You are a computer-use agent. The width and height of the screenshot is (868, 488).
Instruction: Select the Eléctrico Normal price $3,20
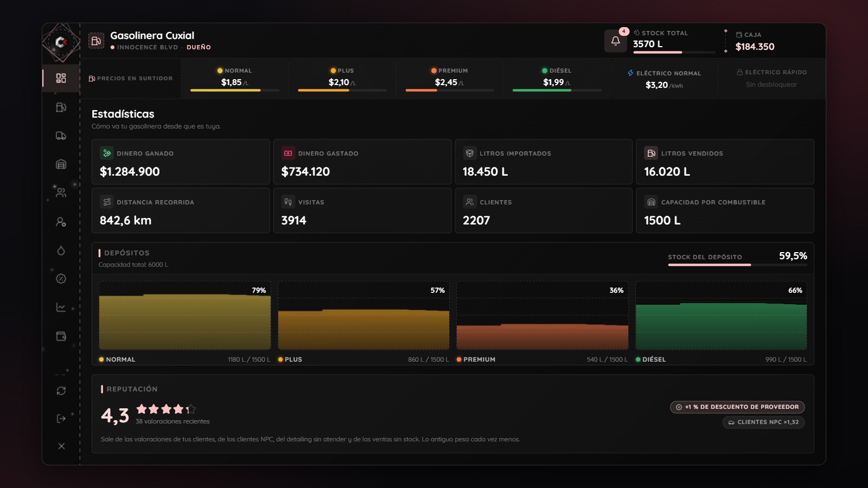pyautogui.click(x=664, y=79)
